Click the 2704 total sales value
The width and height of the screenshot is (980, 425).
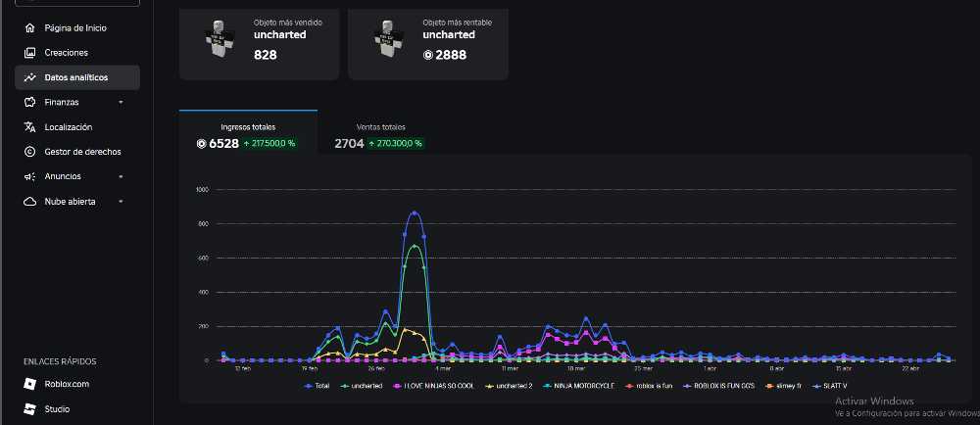click(349, 144)
